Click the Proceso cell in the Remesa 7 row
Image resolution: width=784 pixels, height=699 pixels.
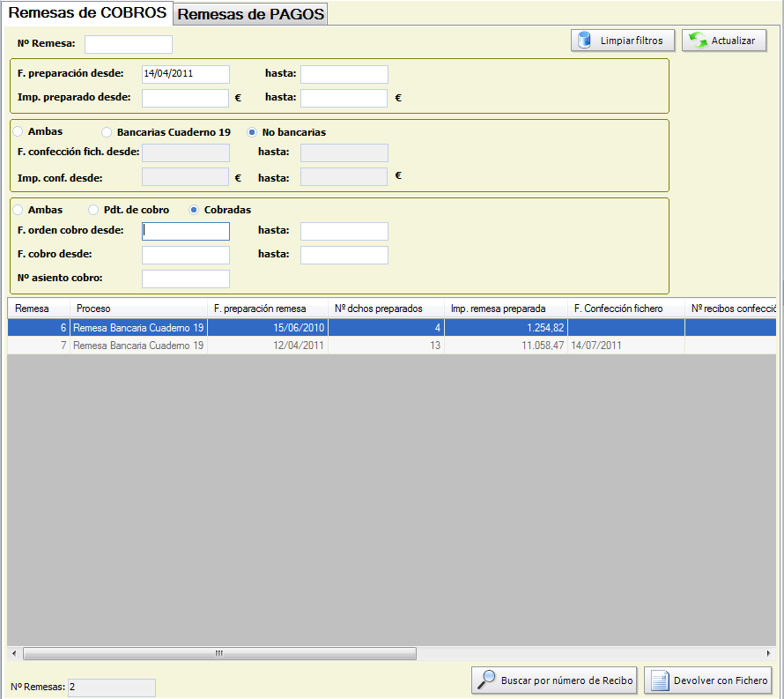pyautogui.click(x=138, y=346)
